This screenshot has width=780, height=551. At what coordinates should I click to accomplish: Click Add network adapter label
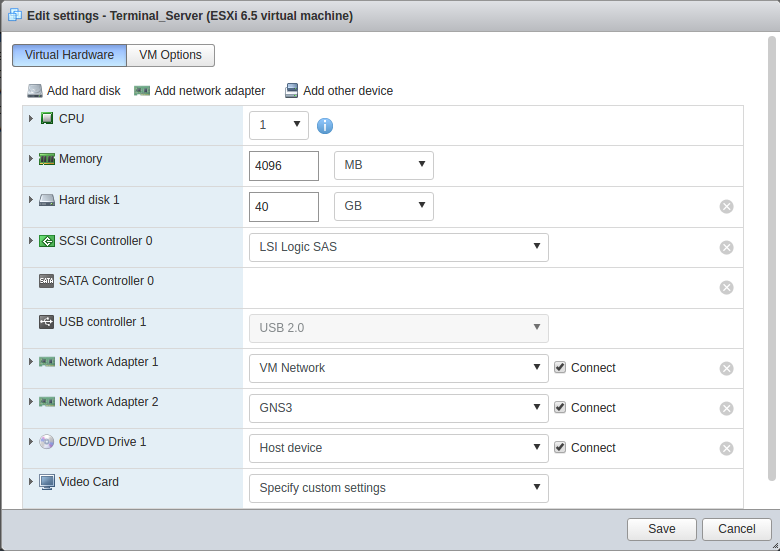(x=209, y=91)
